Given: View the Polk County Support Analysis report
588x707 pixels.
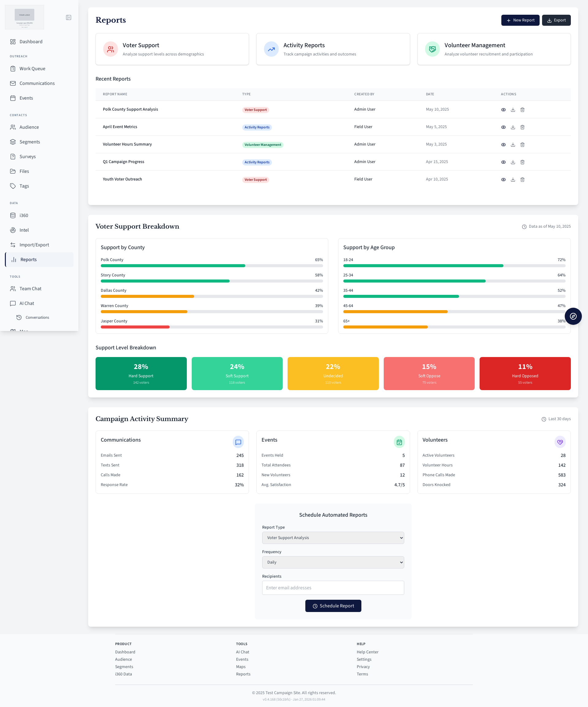Looking at the screenshot, I should [x=503, y=110].
